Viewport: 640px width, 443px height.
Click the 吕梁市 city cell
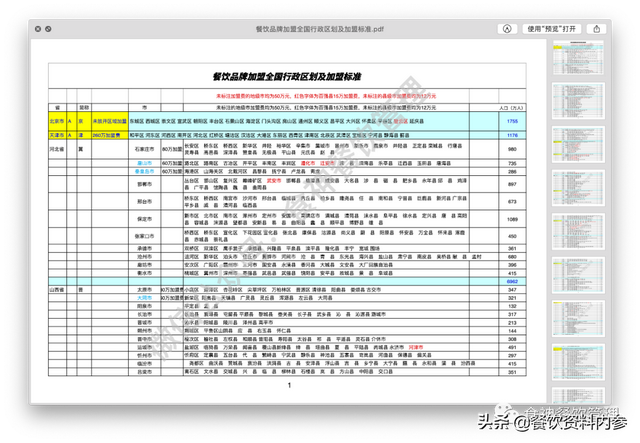click(144, 372)
